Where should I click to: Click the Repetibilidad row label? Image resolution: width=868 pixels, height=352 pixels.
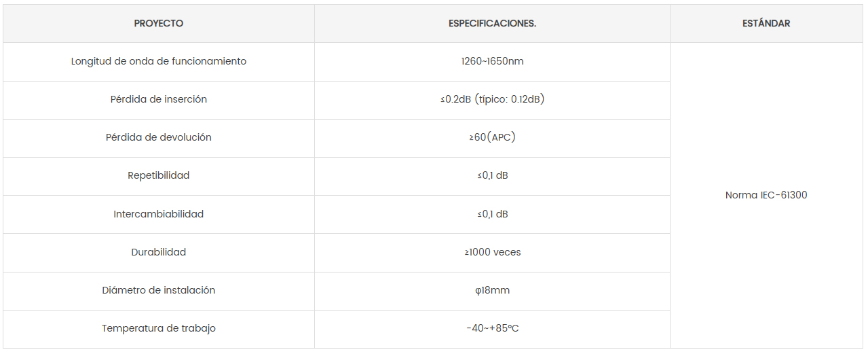(x=159, y=176)
